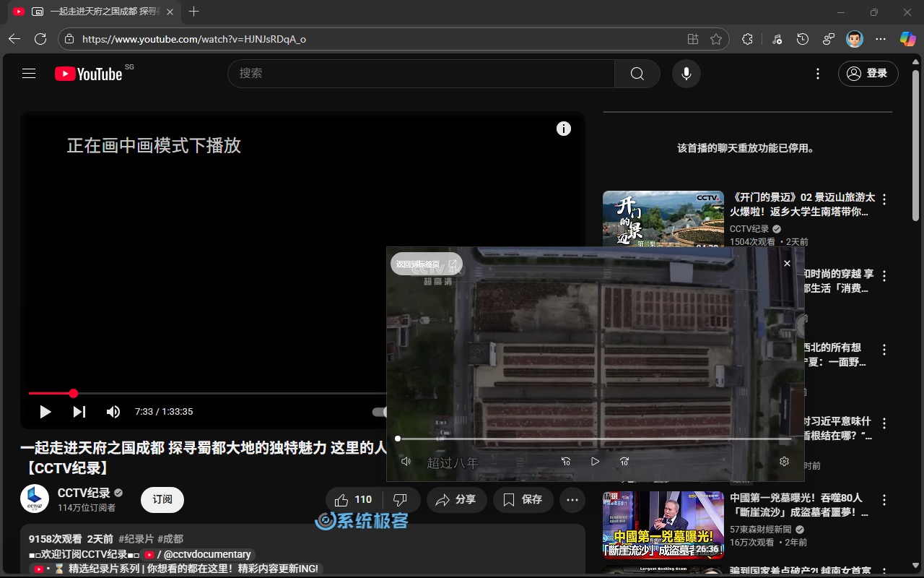Open split screen in address bar

point(693,39)
